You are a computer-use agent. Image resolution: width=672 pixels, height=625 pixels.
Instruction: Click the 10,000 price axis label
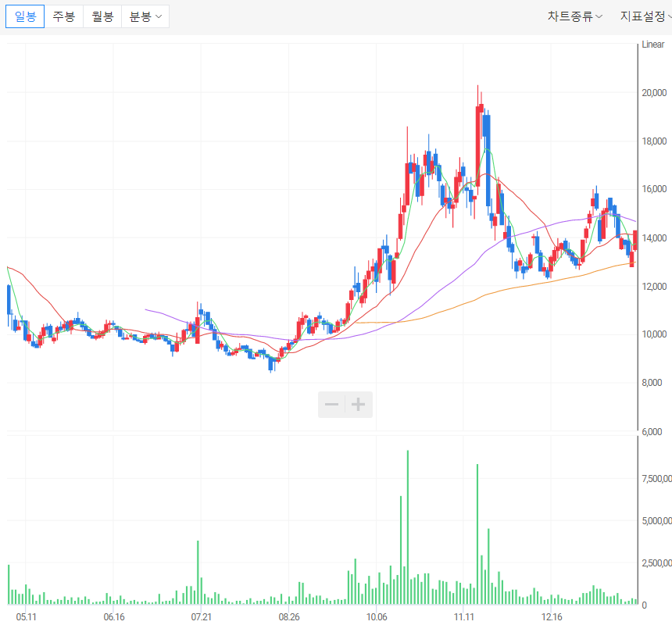coord(654,334)
